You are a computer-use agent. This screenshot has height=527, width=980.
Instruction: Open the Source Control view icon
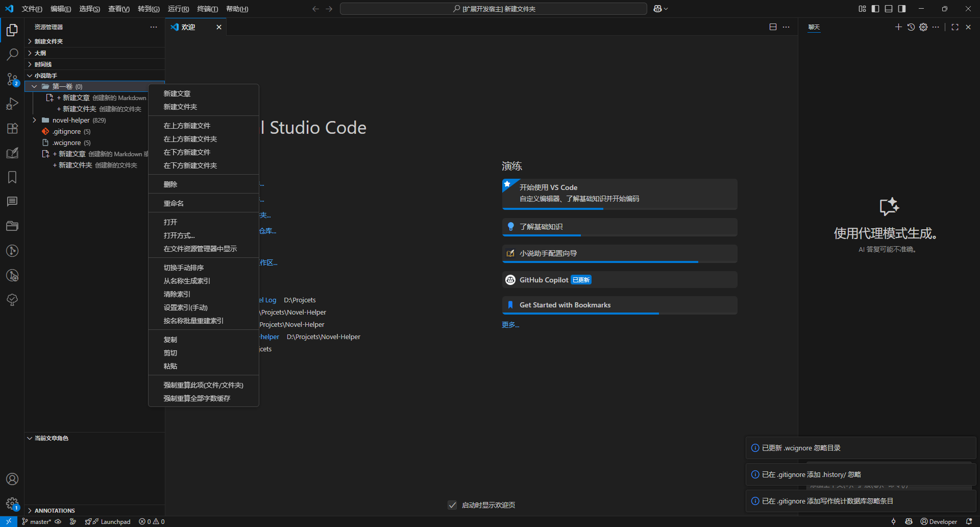(x=12, y=79)
